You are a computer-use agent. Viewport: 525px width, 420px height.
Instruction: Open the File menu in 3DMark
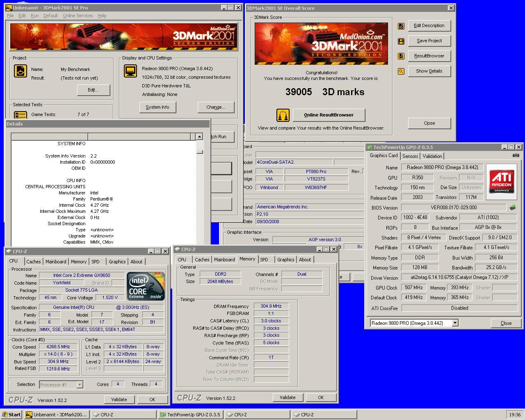(10, 16)
